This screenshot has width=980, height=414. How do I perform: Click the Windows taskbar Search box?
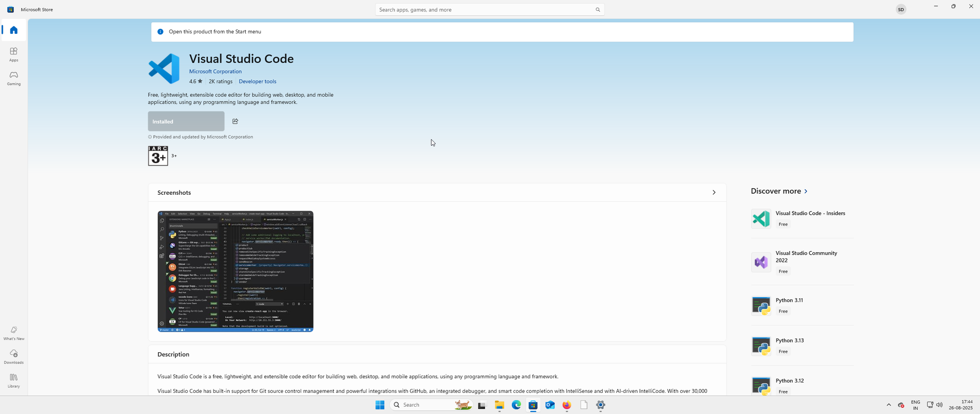pyautogui.click(x=431, y=405)
